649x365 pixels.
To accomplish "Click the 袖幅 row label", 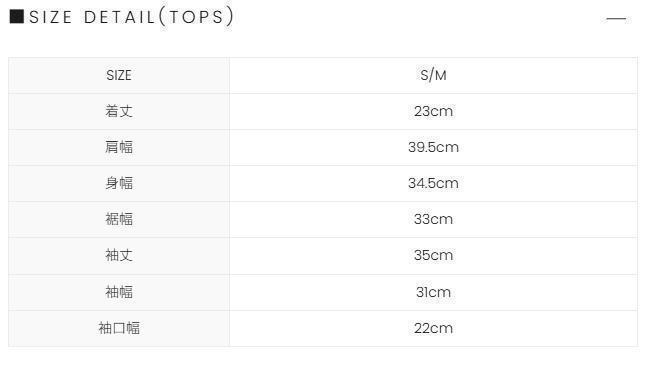I will (119, 292).
